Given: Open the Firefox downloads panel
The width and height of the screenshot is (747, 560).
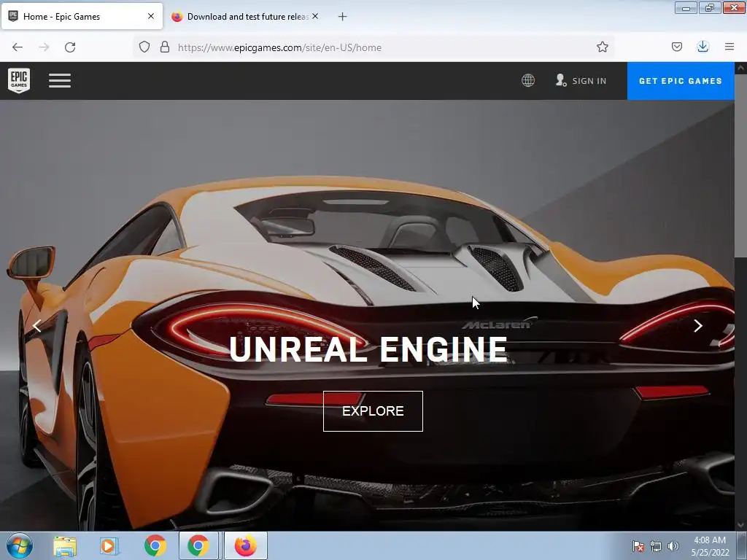Looking at the screenshot, I should (703, 47).
